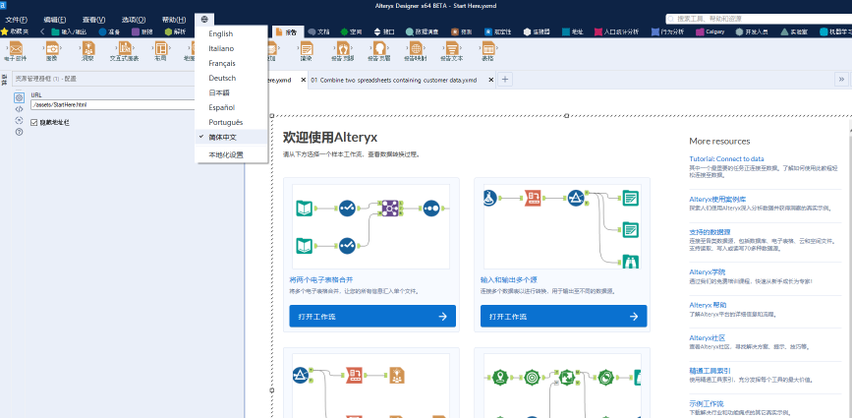852x418 pixels.
Task: Open the purple join tool category
Action: pos(142,32)
